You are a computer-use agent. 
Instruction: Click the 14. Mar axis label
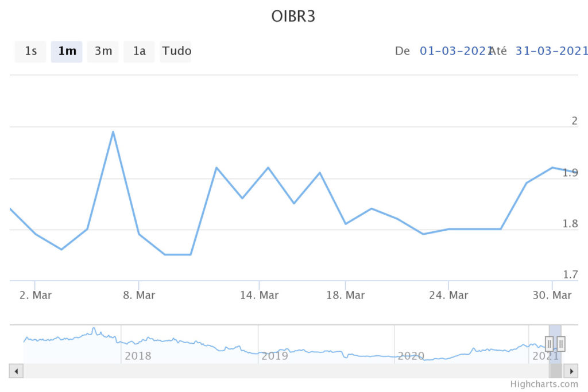(x=259, y=296)
